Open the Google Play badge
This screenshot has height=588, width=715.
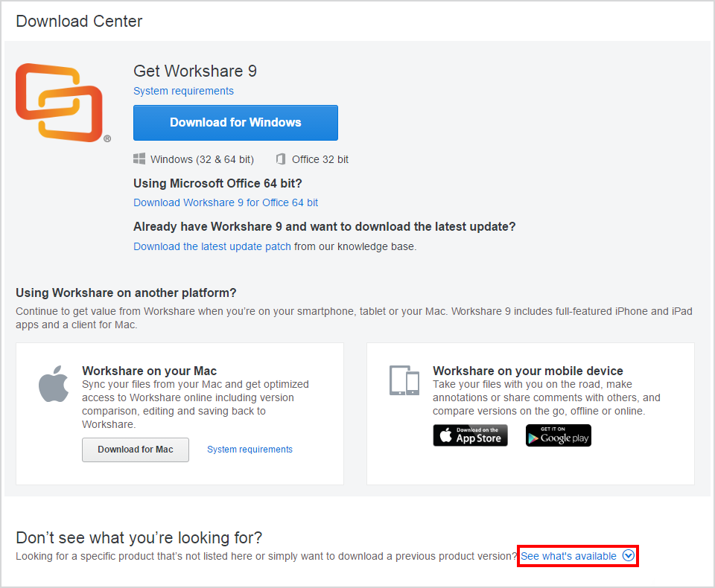[x=558, y=435]
